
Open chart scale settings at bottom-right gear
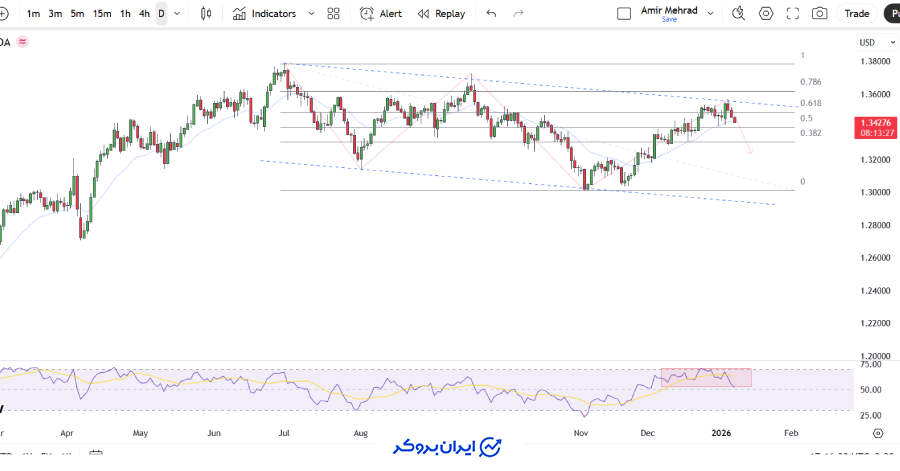(x=877, y=433)
